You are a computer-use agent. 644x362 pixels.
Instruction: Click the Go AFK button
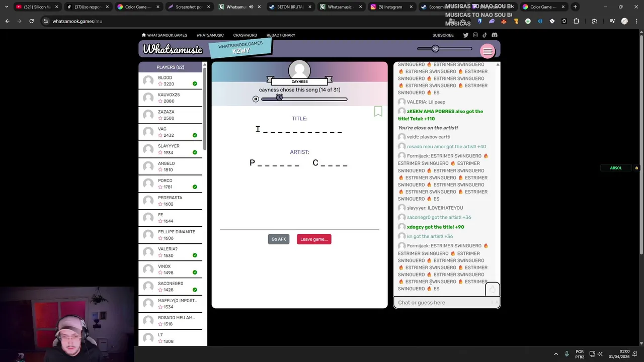(x=279, y=239)
